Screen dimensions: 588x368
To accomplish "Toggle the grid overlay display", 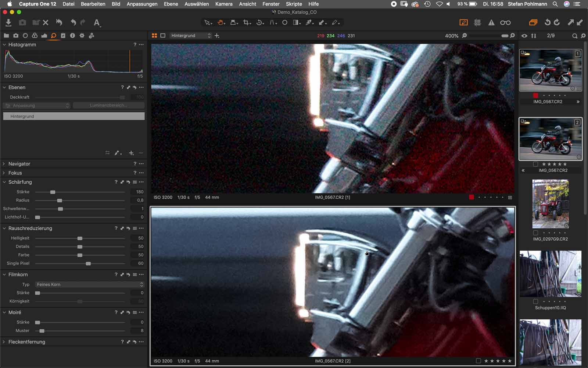I will (x=477, y=22).
